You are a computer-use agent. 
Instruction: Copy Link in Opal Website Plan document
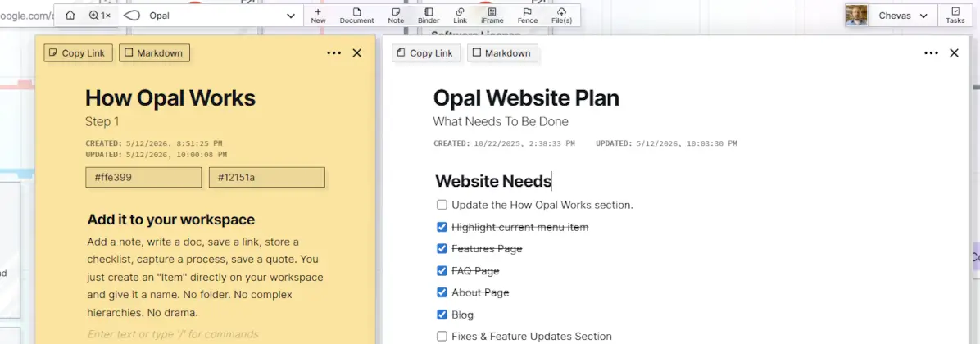click(x=426, y=53)
